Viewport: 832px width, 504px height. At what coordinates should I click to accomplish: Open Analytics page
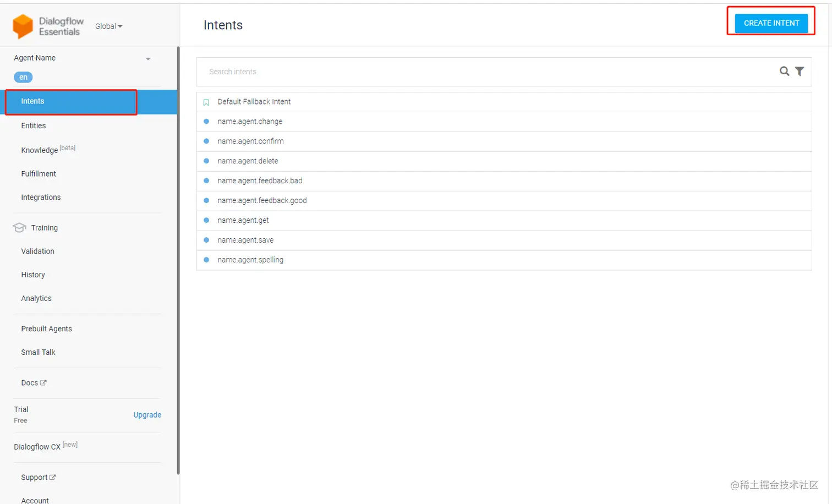click(x=36, y=298)
